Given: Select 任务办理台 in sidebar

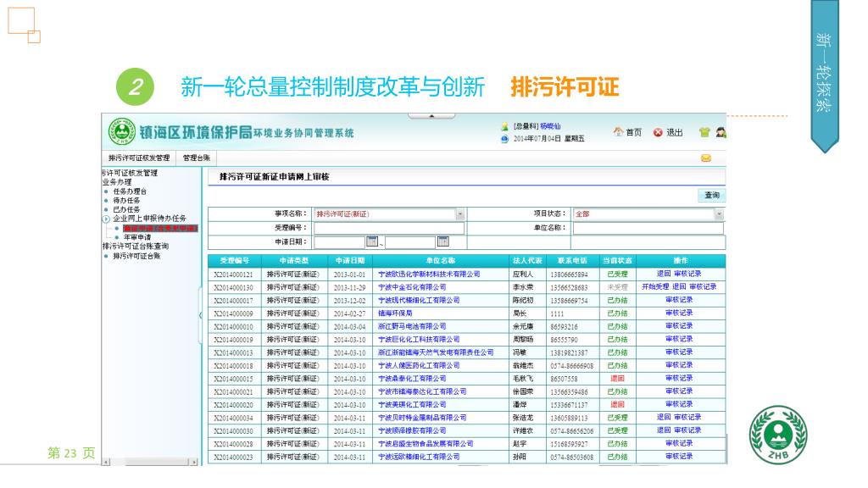Looking at the screenshot, I should [130, 191].
